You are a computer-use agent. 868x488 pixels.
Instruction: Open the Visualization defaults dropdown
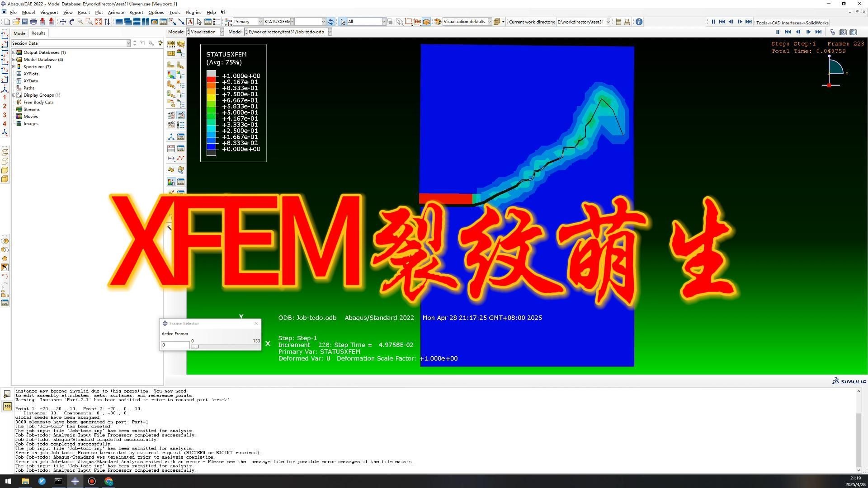pos(489,22)
